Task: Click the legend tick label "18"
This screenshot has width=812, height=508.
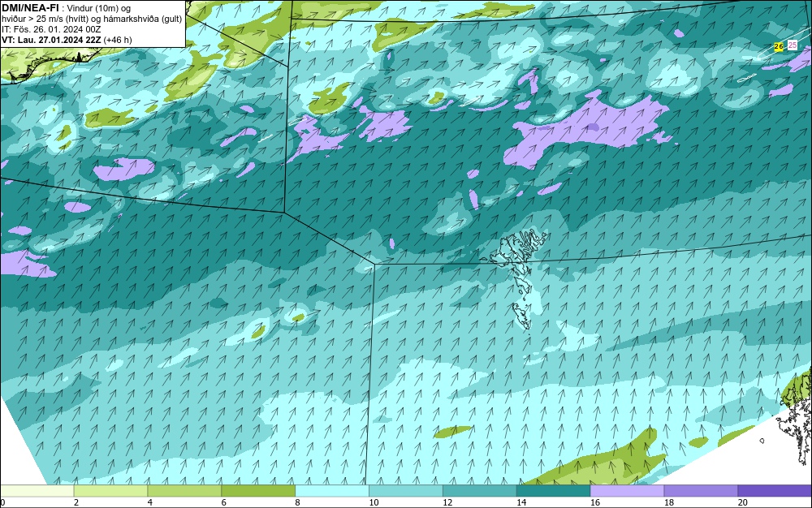Action: (x=669, y=502)
